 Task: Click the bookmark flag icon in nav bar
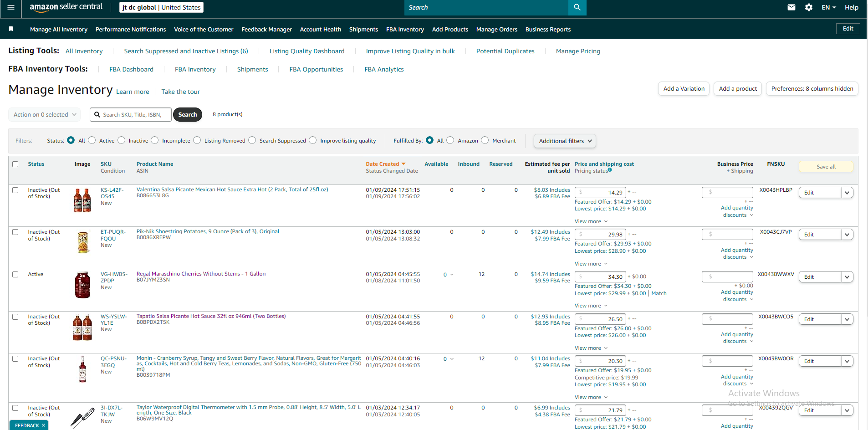[x=11, y=29]
